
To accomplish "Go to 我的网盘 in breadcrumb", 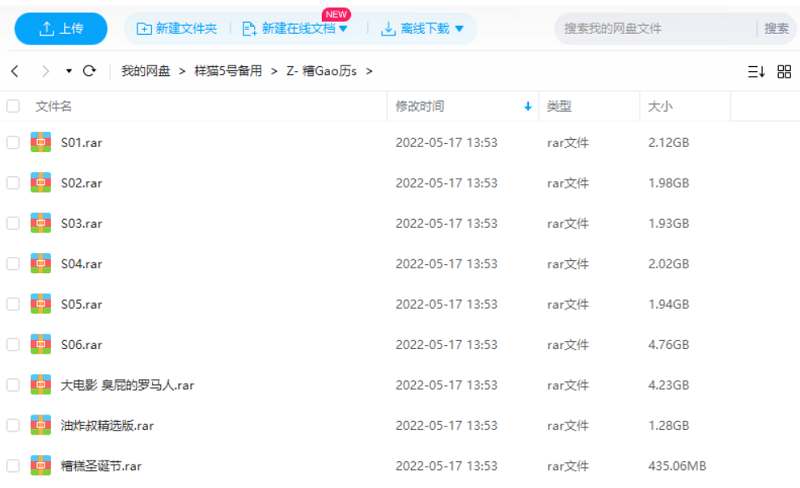I will [x=145, y=71].
